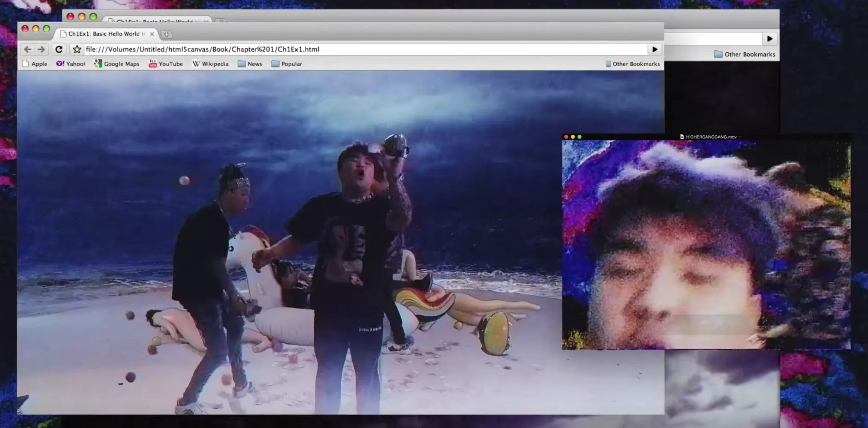Zoom the front browser window with the green button
Image resolution: width=868 pixels, height=428 pixels.
pos(46,29)
